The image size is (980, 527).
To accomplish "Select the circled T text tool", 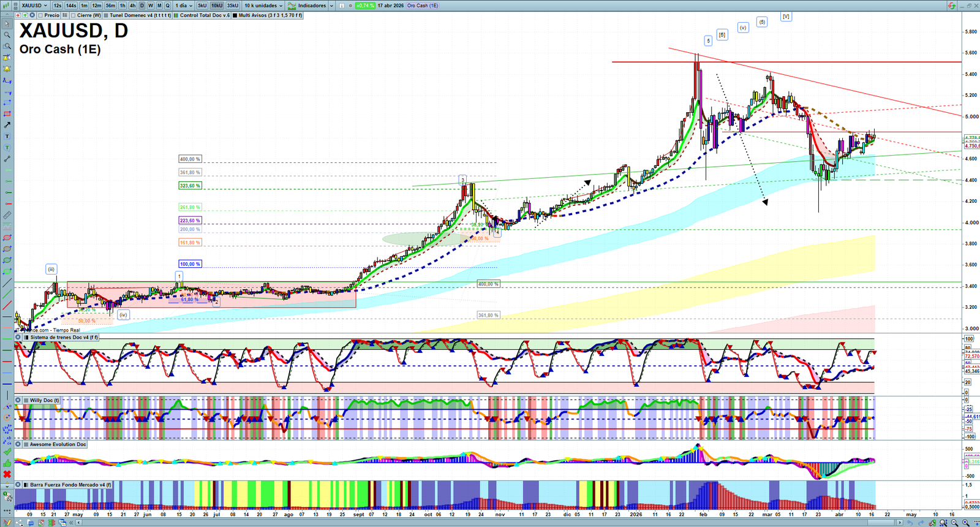I will (x=7, y=148).
